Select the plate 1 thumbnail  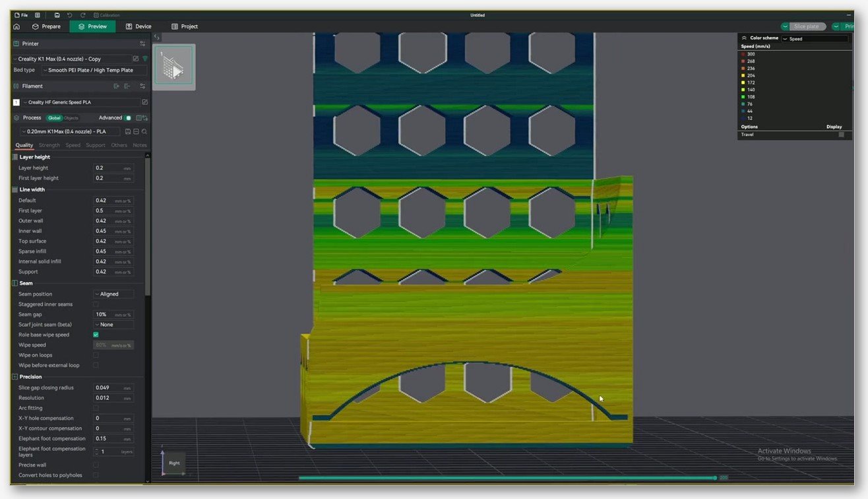pyautogui.click(x=174, y=67)
